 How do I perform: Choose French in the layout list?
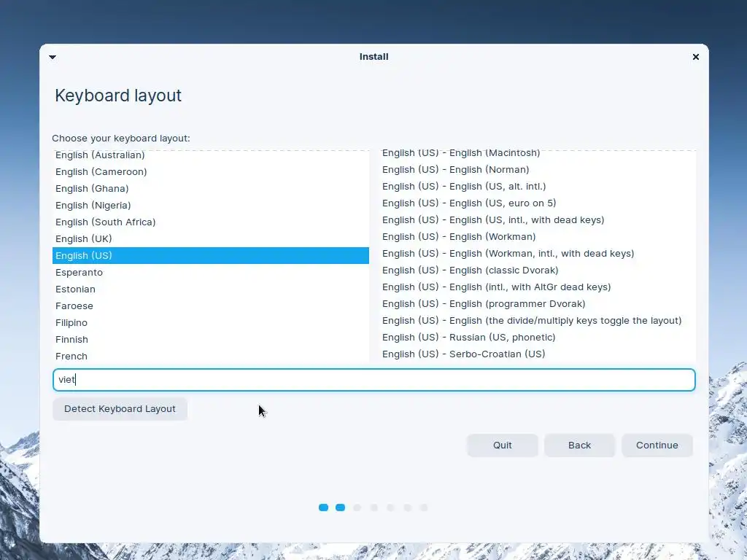tap(211, 356)
